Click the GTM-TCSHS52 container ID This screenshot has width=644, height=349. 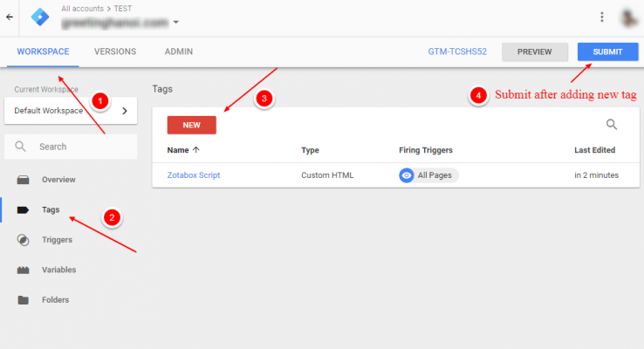tap(457, 52)
